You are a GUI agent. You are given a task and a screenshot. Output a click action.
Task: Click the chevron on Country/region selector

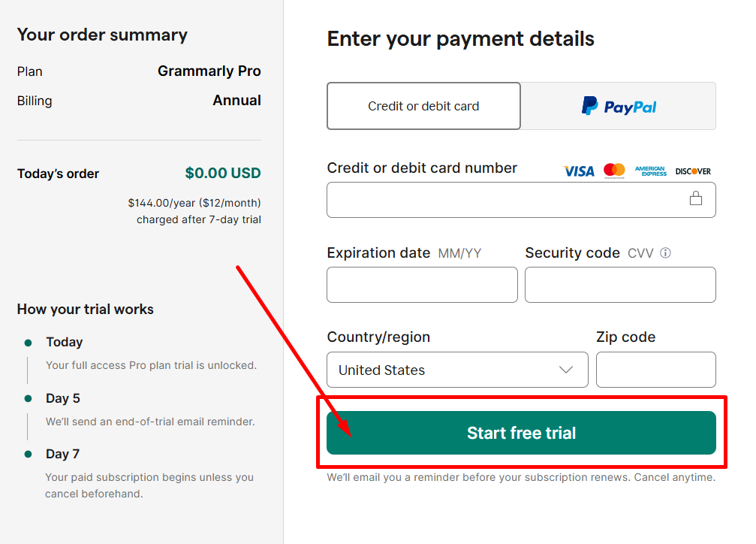pos(568,370)
